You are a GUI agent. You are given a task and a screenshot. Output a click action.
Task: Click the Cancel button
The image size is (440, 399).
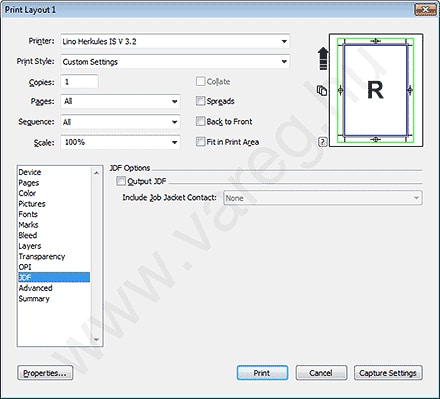coord(321,373)
